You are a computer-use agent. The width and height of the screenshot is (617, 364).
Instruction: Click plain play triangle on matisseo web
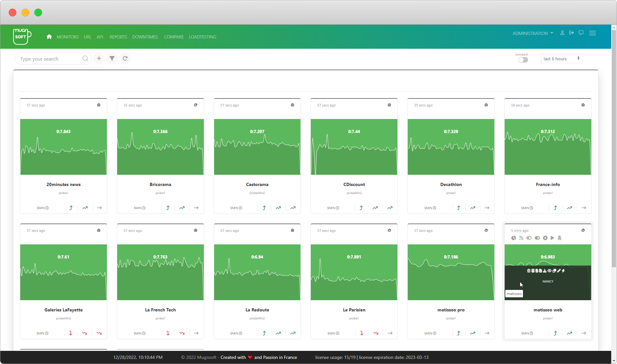click(552, 238)
